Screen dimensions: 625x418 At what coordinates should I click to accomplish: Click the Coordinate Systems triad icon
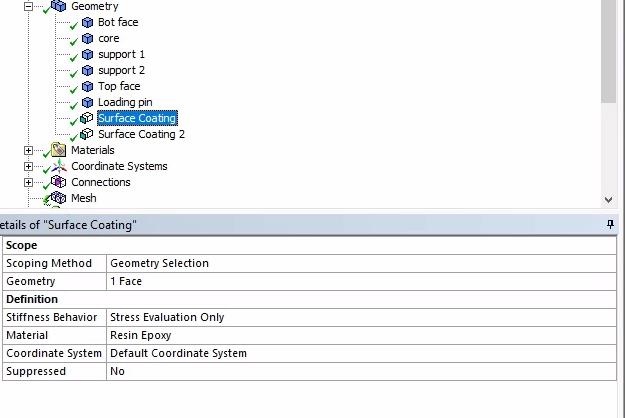coord(59,166)
